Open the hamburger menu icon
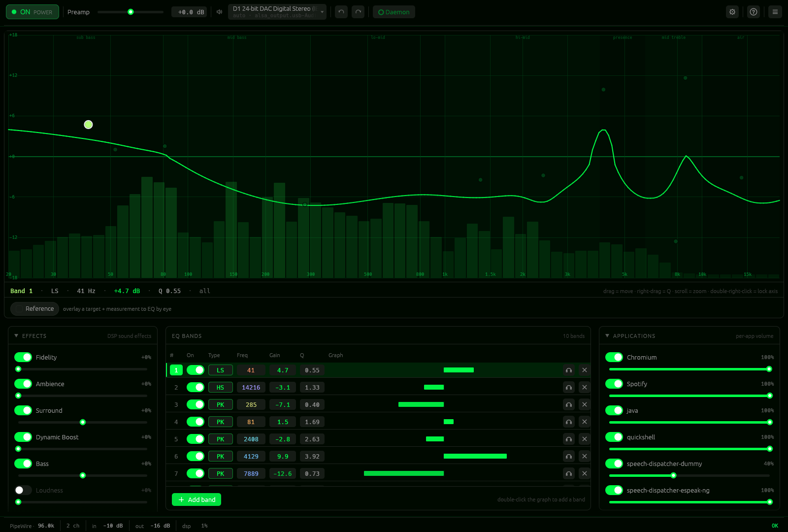This screenshot has width=788, height=532. click(x=775, y=12)
